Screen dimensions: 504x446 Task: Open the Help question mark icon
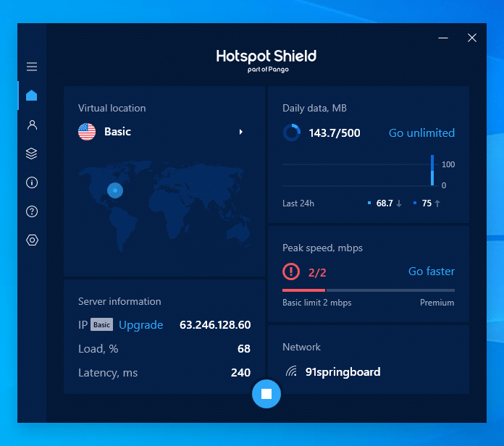click(x=32, y=211)
